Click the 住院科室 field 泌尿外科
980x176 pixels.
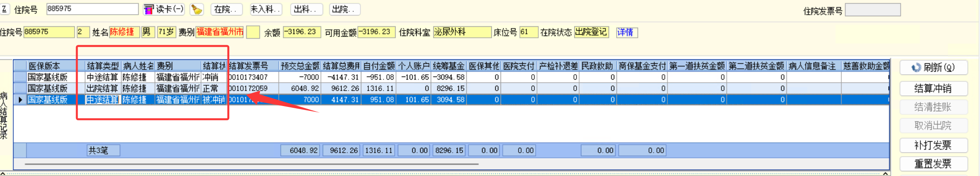(462, 32)
